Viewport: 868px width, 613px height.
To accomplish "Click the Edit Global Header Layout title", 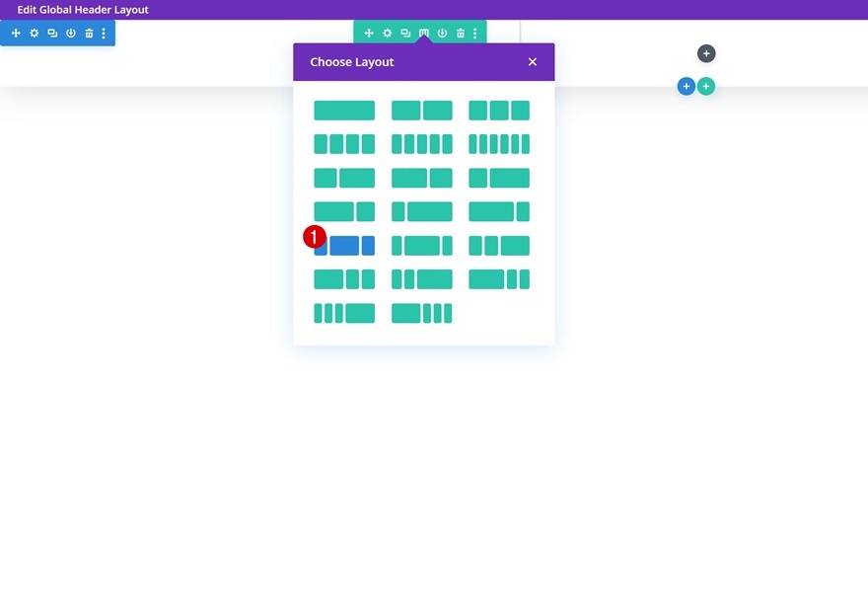I will tap(83, 10).
